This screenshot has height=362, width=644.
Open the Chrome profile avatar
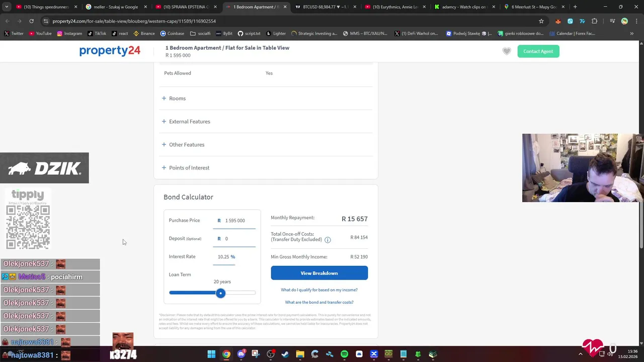point(624,21)
